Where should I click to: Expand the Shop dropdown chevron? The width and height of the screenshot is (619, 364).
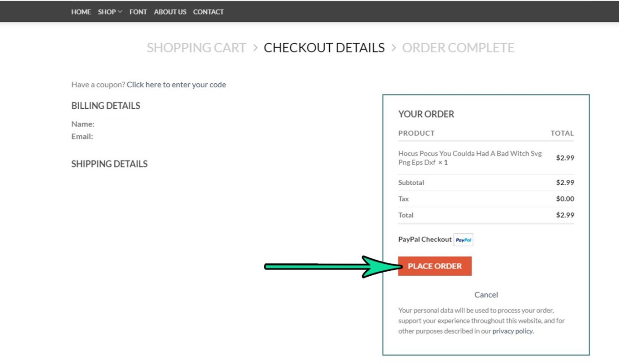(x=120, y=12)
